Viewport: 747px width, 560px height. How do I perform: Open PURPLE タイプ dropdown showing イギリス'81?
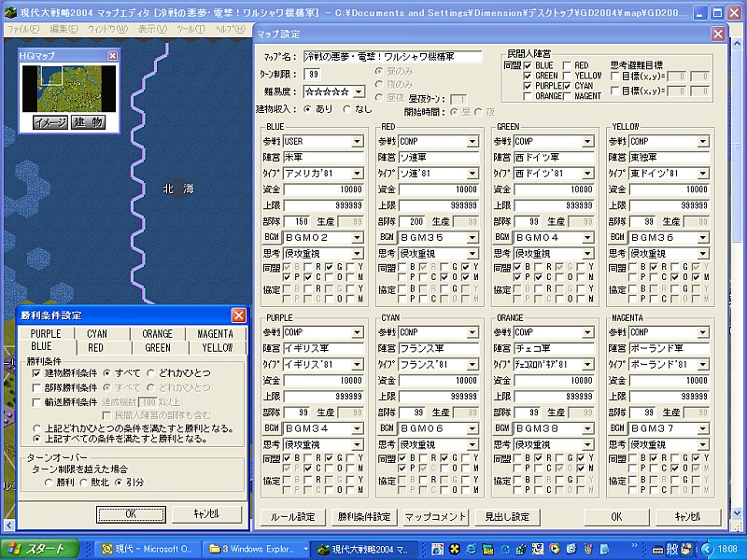tap(357, 365)
